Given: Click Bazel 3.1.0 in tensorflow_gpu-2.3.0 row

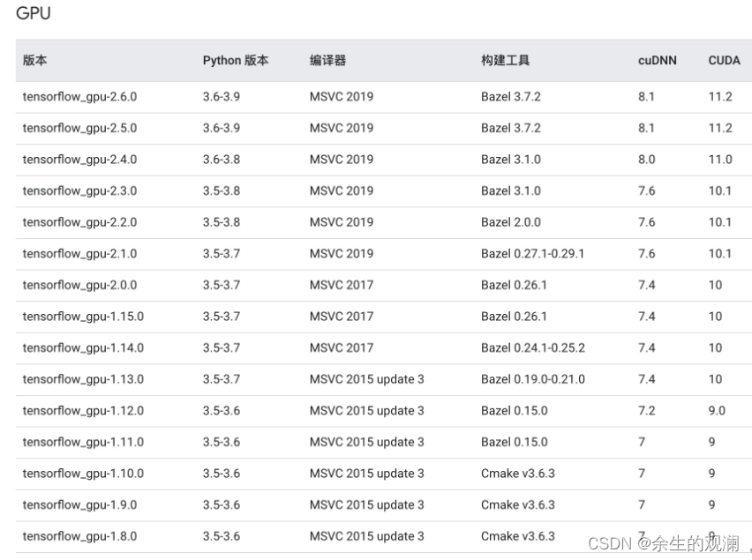Looking at the screenshot, I should tap(511, 191).
